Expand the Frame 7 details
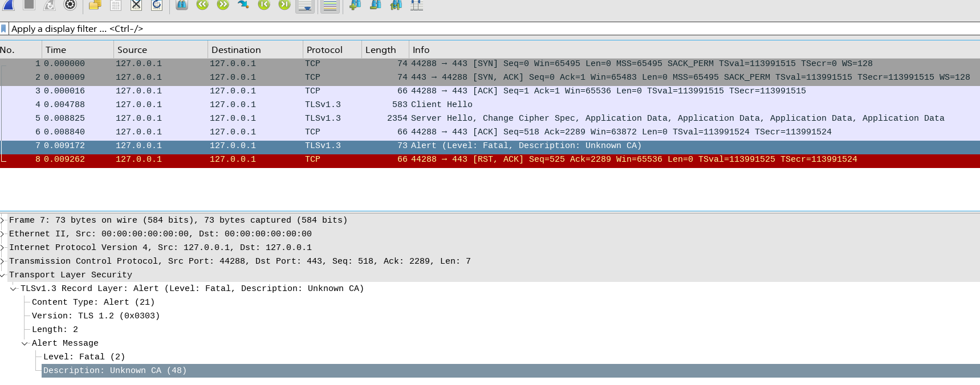Image resolution: width=980 pixels, height=385 pixels. [x=3, y=220]
